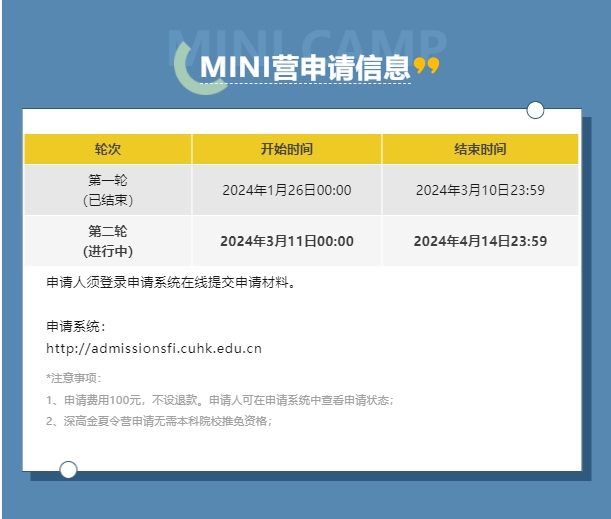Viewport: 611px width, 519px height.
Task: Select the 开始时间 column header
Action: pyautogui.click(x=286, y=149)
